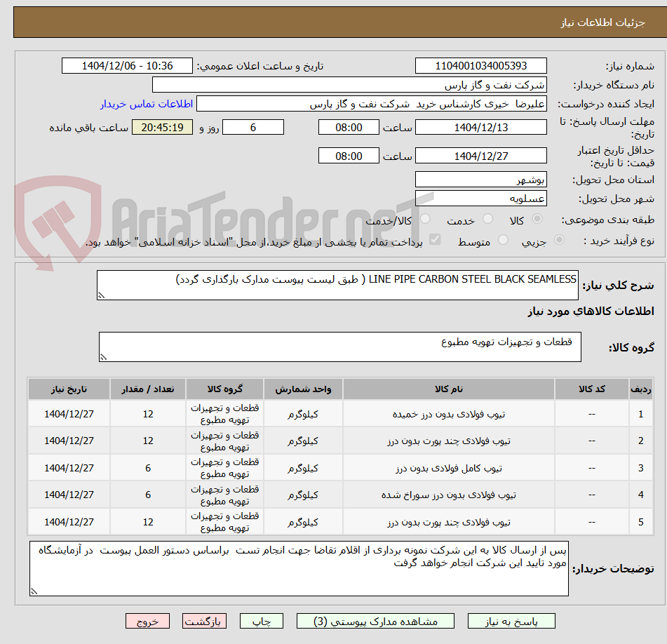The image size is (667, 644).
Task: Select the کالا radio button
Action: pyautogui.click(x=537, y=219)
